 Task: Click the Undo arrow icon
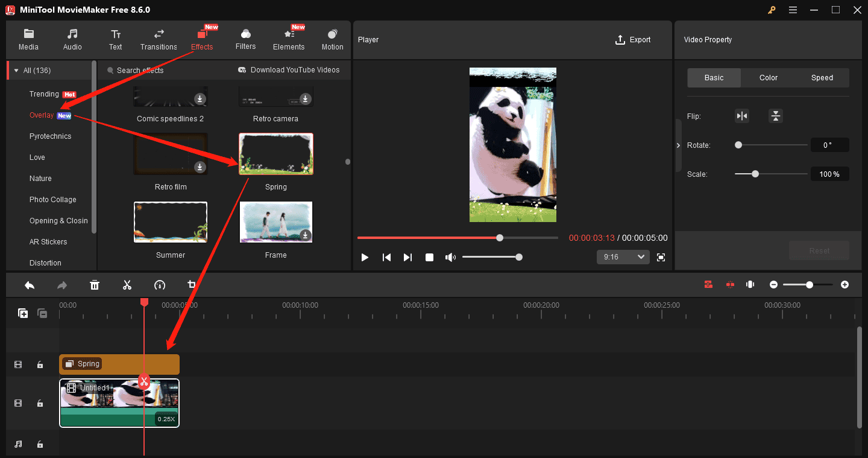30,284
